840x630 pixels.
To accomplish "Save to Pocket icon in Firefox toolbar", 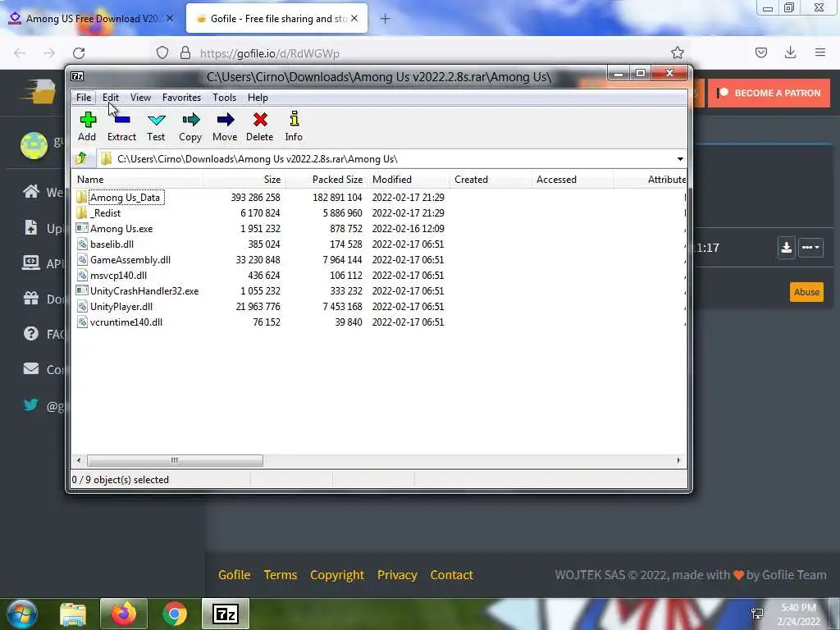I will coord(760,52).
